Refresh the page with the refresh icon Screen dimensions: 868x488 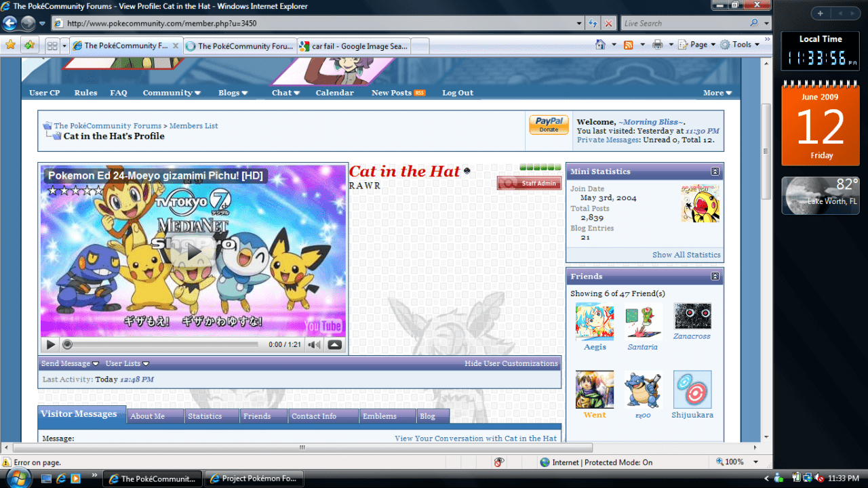coord(593,23)
